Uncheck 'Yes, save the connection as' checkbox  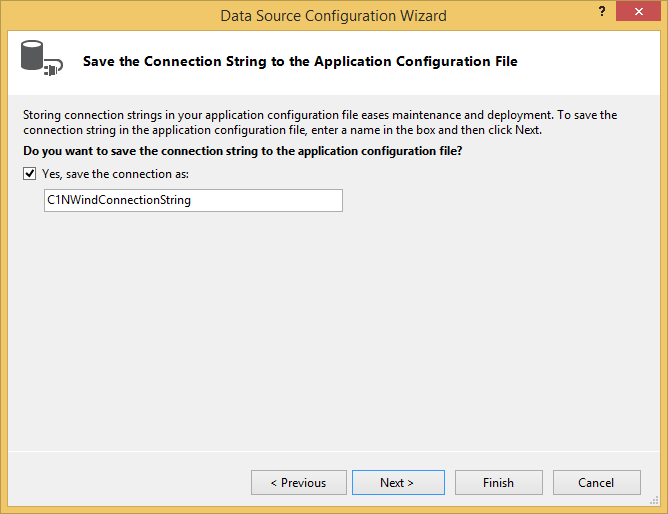pos(29,174)
